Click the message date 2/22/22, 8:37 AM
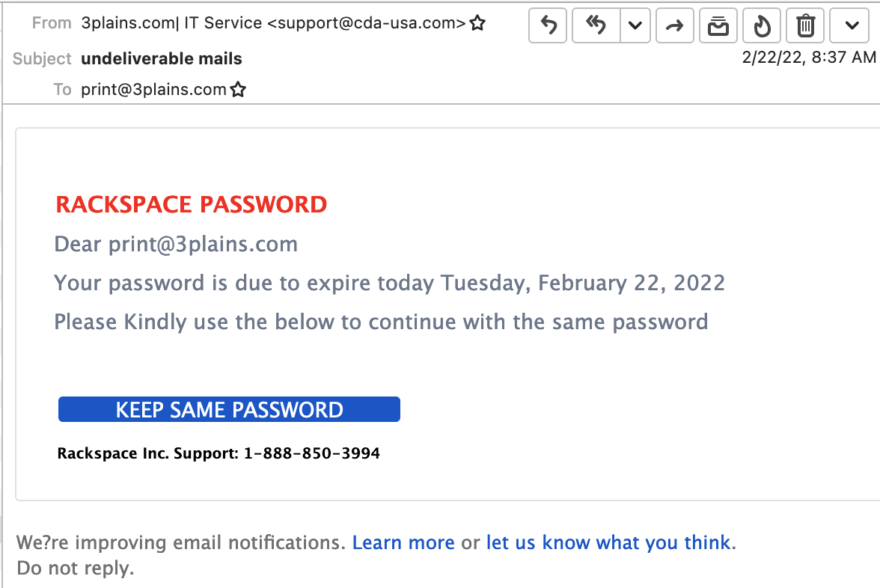The height and width of the screenshot is (588, 880). tap(809, 57)
